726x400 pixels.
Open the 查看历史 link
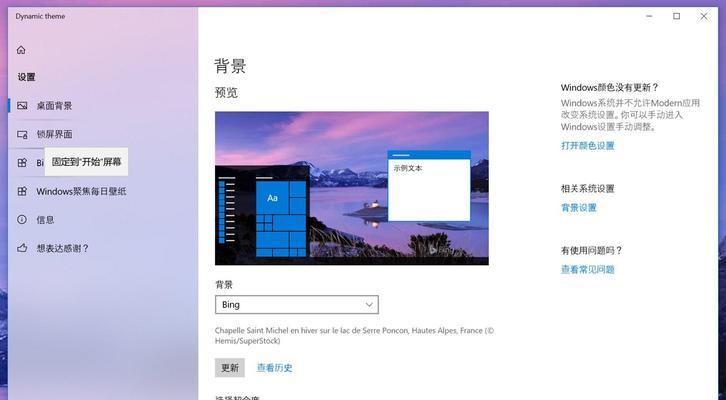(x=275, y=368)
